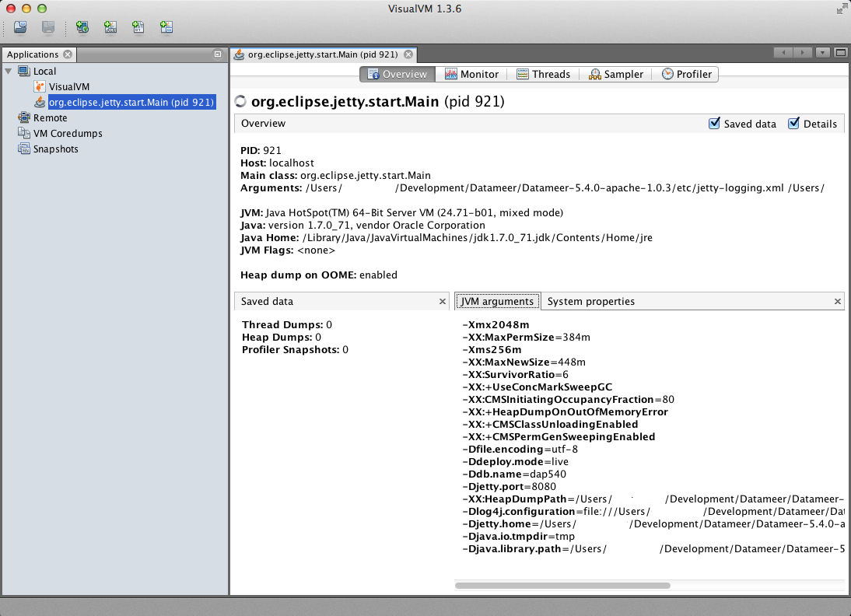Close the org.eclipse.jetty.start.Main document tab
This screenshot has width=851, height=616.
click(x=408, y=54)
